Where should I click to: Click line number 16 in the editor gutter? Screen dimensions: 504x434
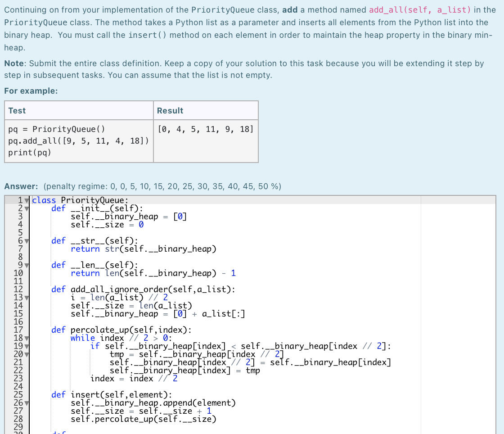[18, 322]
